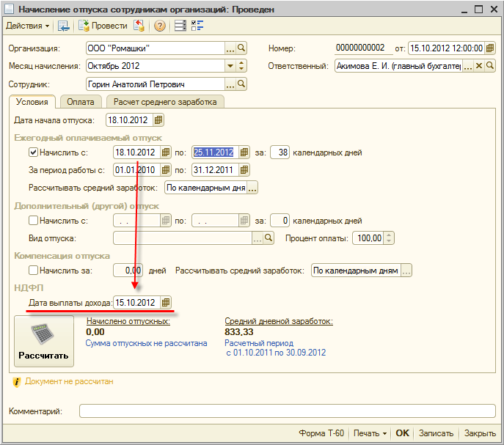The width and height of the screenshot is (504, 445).
Task: Click the Расчетный период link
Action: click(258, 343)
